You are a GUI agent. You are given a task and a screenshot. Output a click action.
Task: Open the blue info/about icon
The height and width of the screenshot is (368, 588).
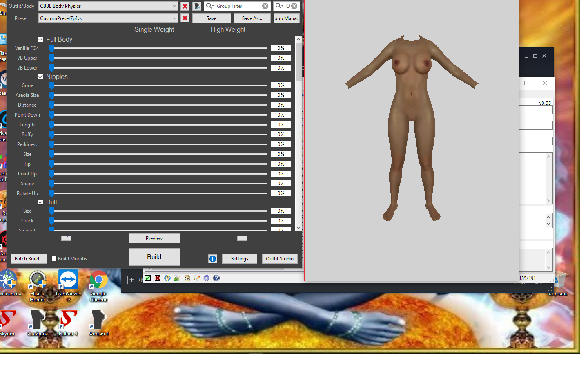(213, 259)
